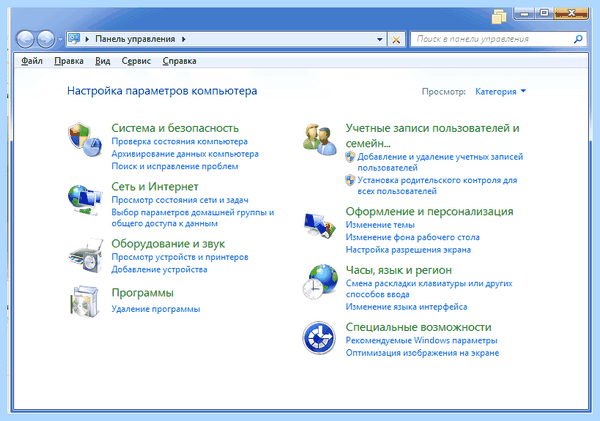Viewport: 600px width, 421px height.
Task: Expand the breadcrumb arrow before Панель управления
Action: pos(87,39)
